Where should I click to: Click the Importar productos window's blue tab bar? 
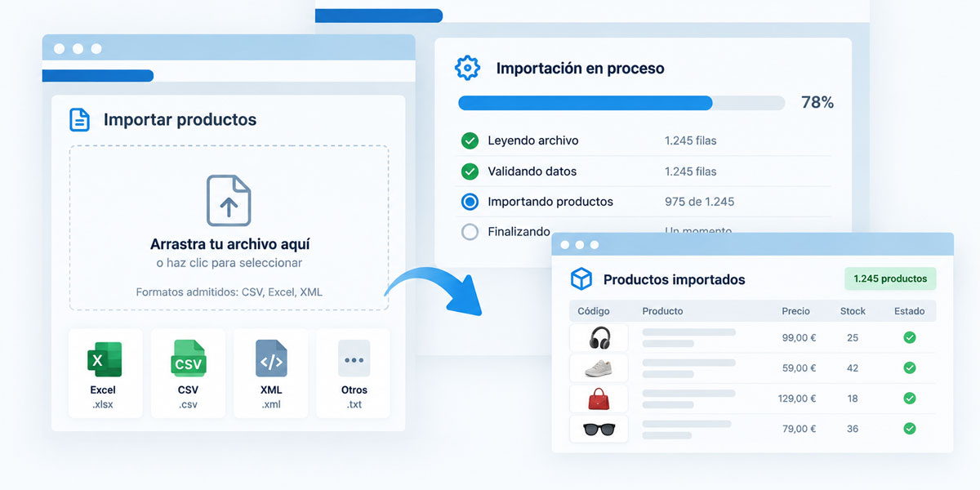(98, 76)
